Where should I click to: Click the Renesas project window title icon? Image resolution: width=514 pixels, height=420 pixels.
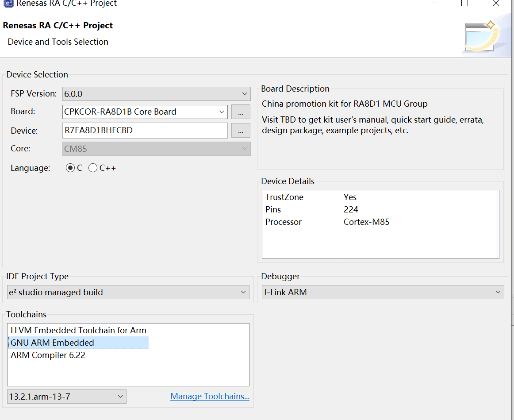8,3
